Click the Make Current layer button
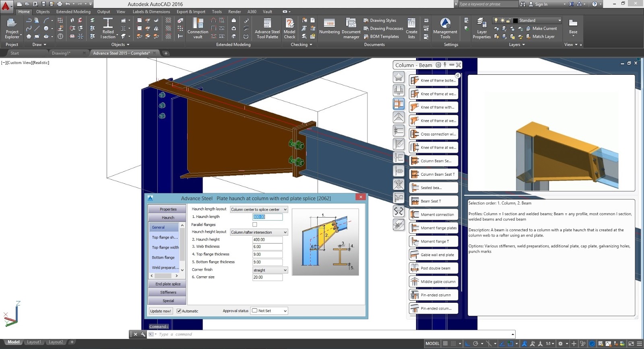This screenshot has width=644, height=349. point(541,29)
